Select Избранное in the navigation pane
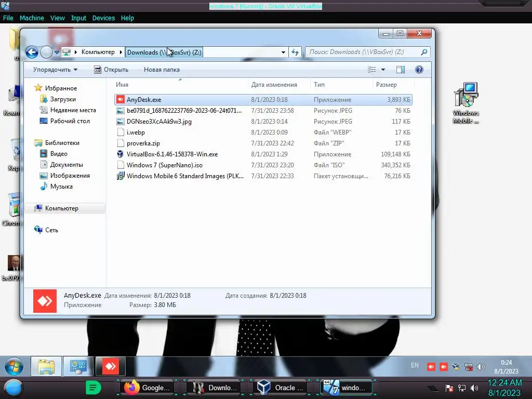The image size is (532, 399). (61, 88)
